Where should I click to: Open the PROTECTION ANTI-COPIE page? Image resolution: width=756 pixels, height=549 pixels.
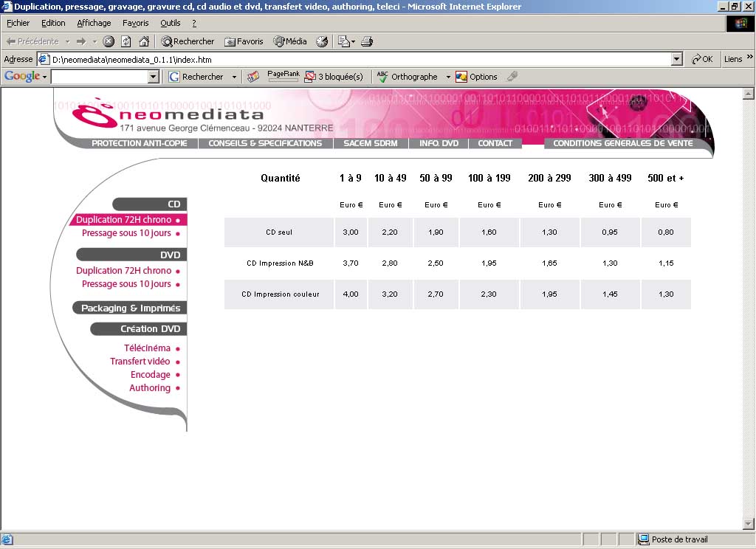tap(140, 143)
